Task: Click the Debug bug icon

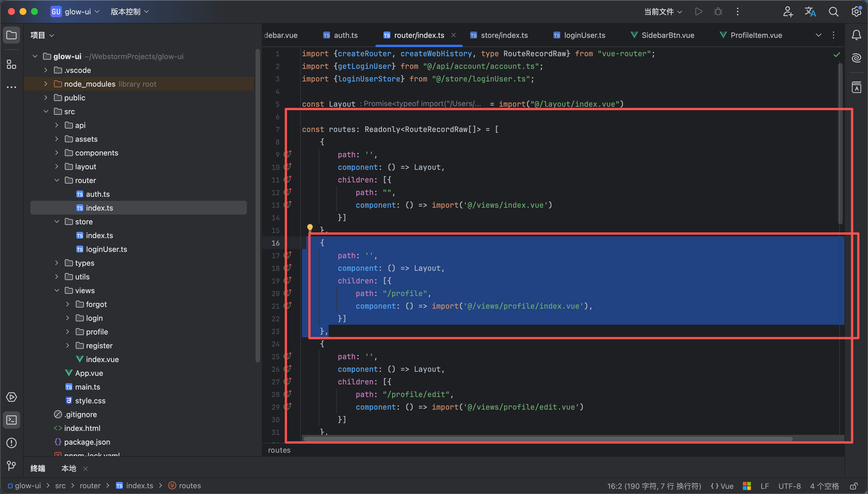Action: coord(718,12)
